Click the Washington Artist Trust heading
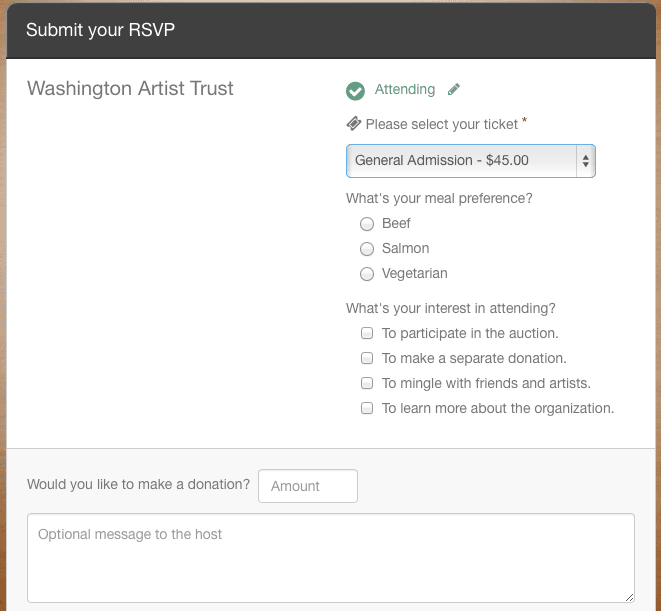This screenshot has height=611, width=661. (130, 89)
